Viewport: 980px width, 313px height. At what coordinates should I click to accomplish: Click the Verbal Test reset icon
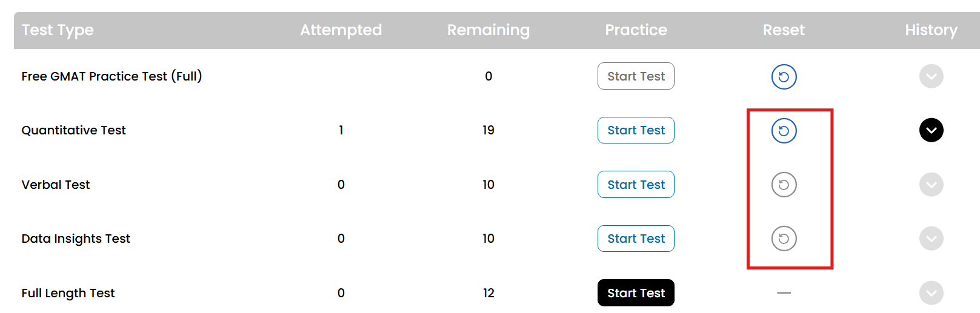[784, 185]
